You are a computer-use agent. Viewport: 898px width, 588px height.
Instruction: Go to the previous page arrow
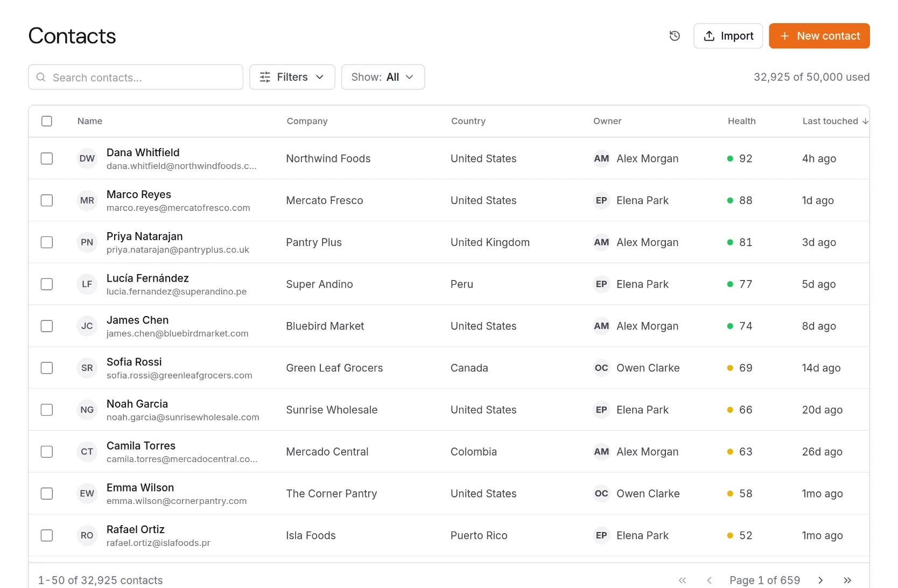click(710, 580)
